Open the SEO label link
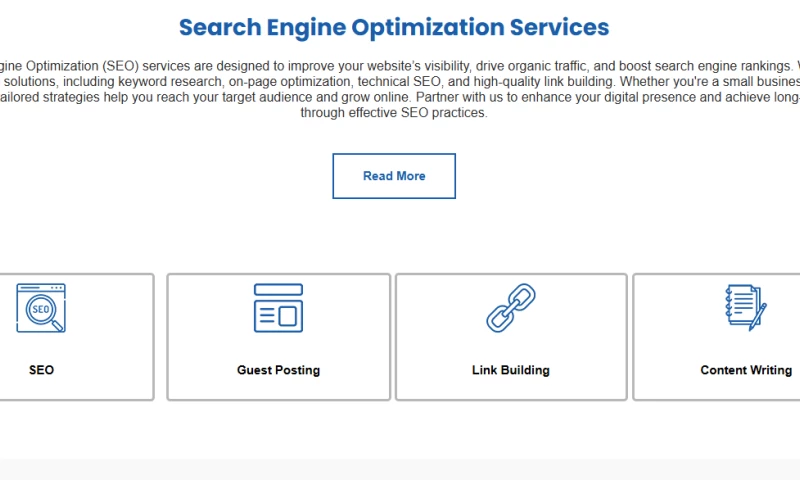 (x=41, y=370)
